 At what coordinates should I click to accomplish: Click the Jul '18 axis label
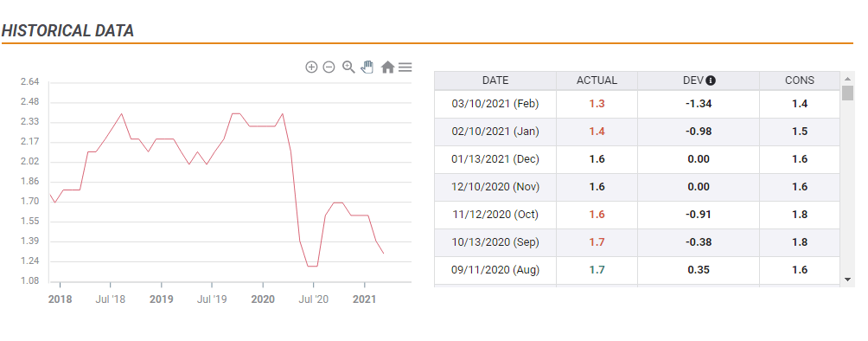pos(110,299)
